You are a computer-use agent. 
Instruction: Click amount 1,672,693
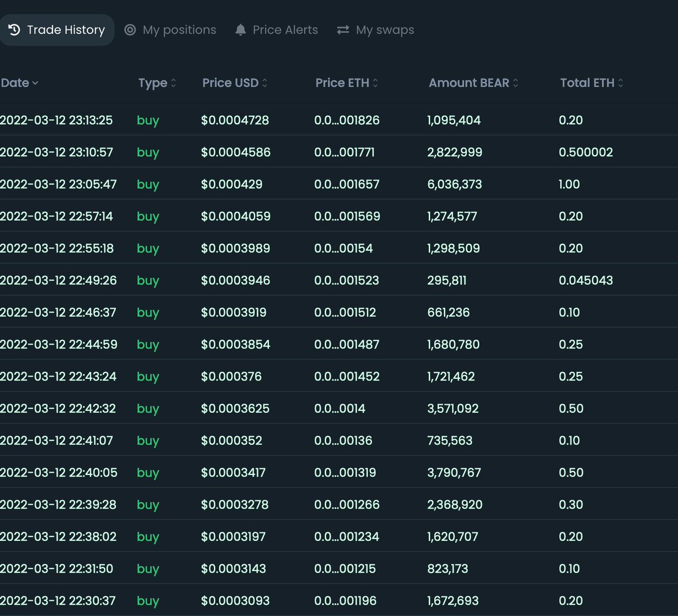(x=453, y=601)
